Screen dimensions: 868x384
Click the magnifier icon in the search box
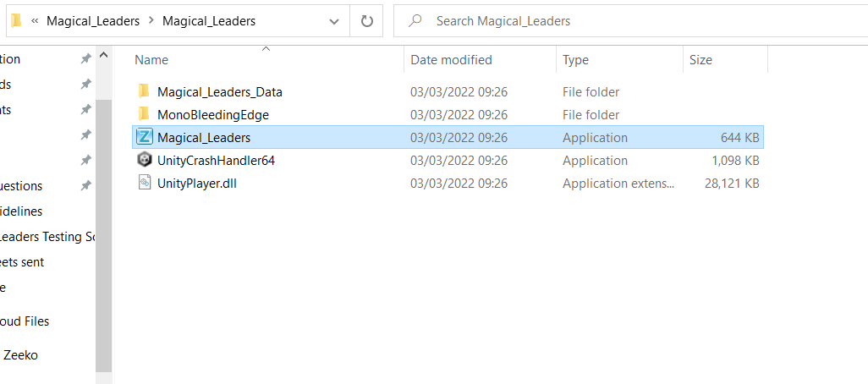coord(415,21)
